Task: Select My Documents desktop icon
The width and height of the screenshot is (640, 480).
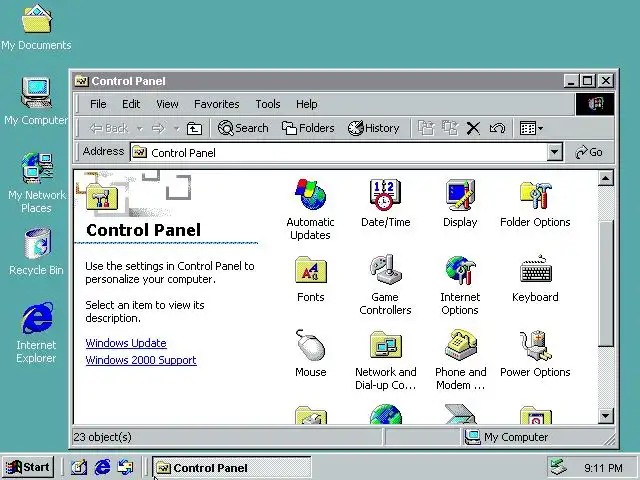Action: click(36, 28)
